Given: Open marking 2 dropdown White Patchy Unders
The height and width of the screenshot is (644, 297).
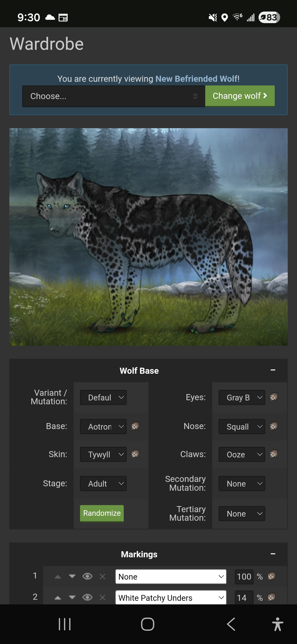Looking at the screenshot, I should coord(171,597).
